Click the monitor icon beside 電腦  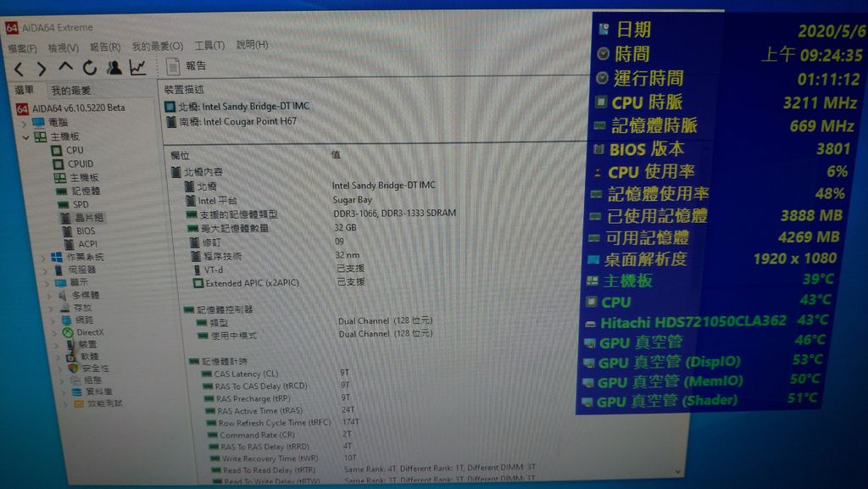[38, 122]
